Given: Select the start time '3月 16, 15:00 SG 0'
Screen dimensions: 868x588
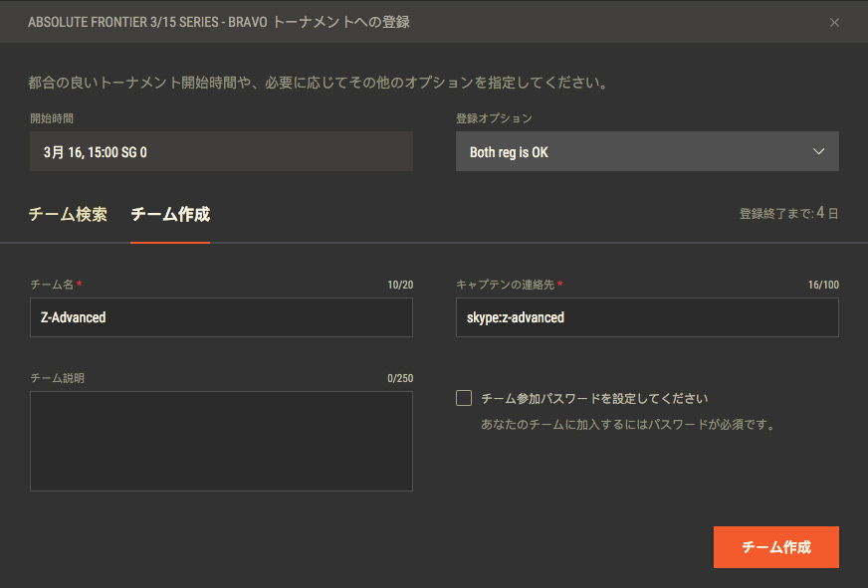Looking at the screenshot, I should (x=221, y=152).
